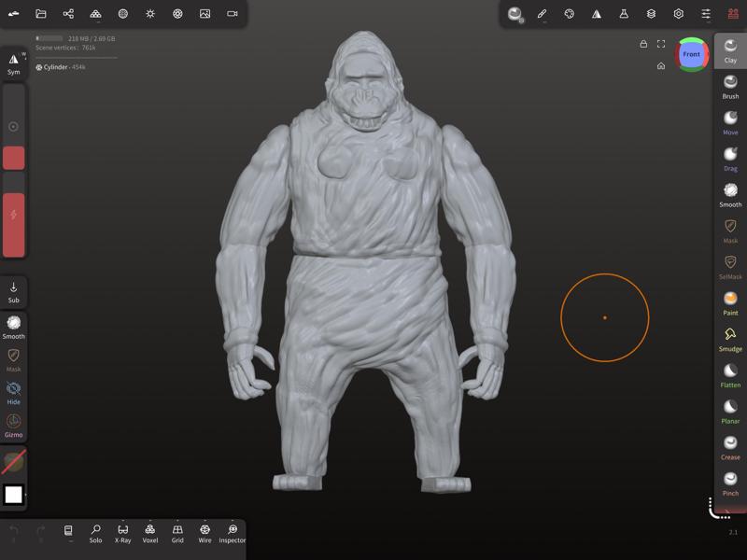Viewport: 747px width, 560px height.
Task: Open the material sphere menu
Action: click(123, 14)
